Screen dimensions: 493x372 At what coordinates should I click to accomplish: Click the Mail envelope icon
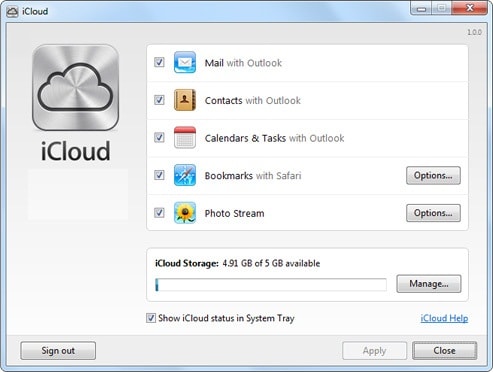pyautogui.click(x=185, y=62)
